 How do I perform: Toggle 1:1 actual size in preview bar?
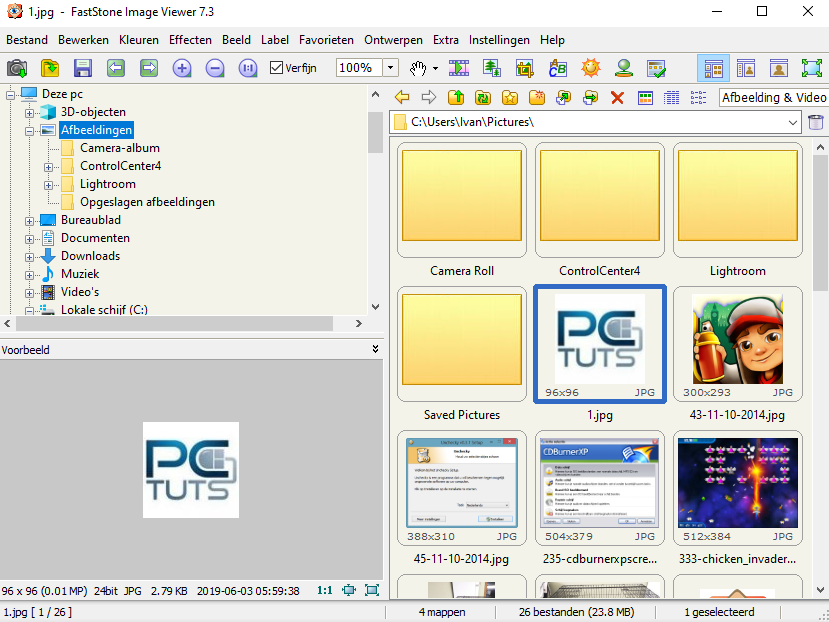pos(325,590)
